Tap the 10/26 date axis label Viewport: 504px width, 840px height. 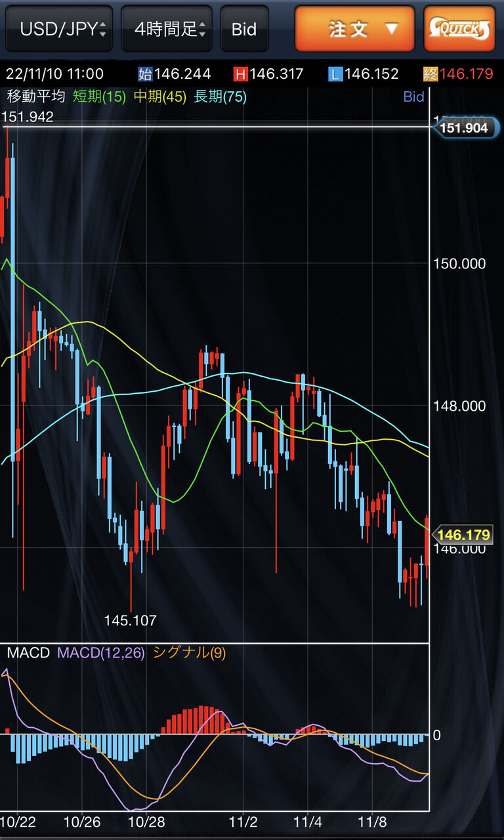81,822
